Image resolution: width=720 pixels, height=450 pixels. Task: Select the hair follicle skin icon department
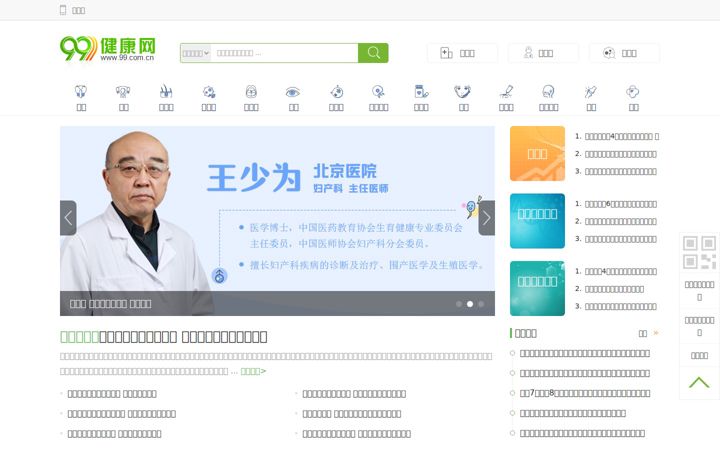[166, 98]
